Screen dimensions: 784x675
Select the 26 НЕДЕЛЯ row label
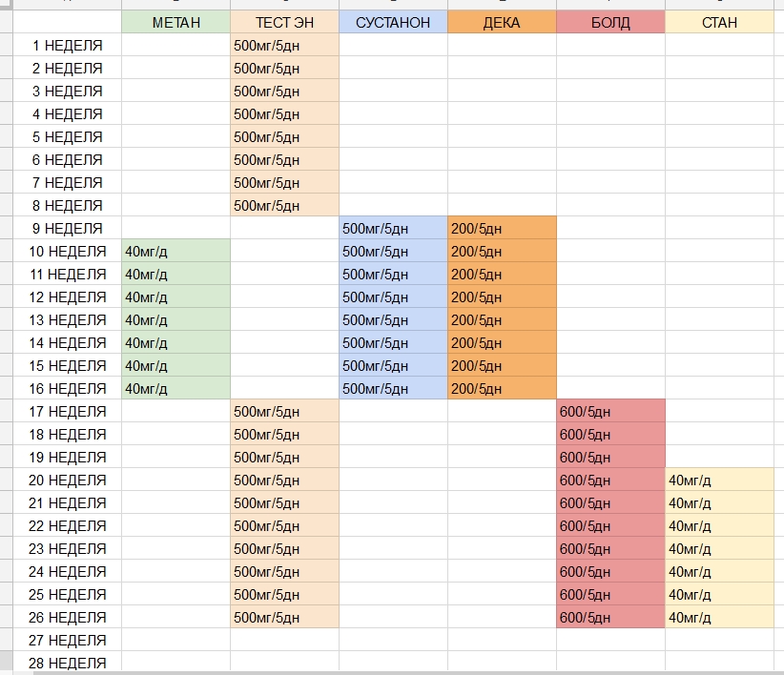(x=69, y=617)
